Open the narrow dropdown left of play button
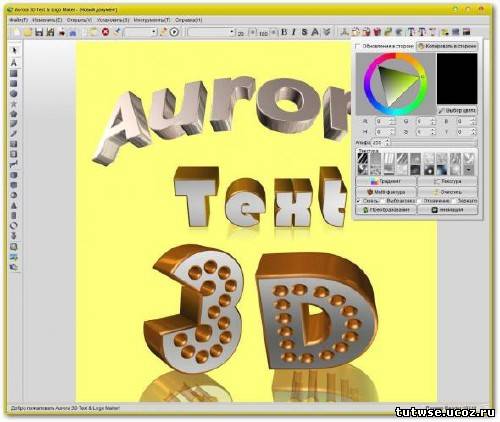The image size is (500, 422). click(x=141, y=32)
